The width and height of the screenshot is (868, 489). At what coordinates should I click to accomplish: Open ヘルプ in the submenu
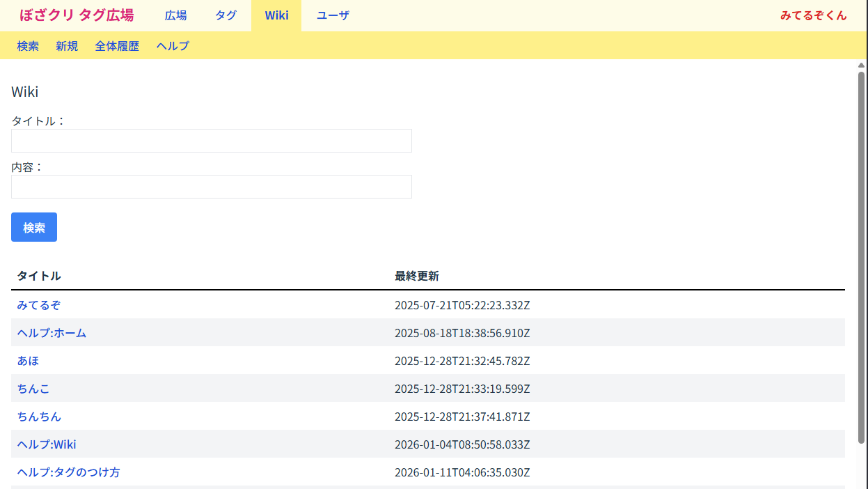[173, 46]
